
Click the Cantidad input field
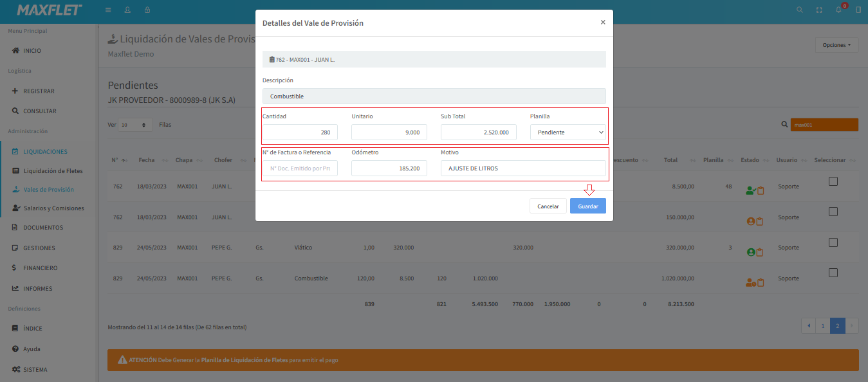point(300,132)
